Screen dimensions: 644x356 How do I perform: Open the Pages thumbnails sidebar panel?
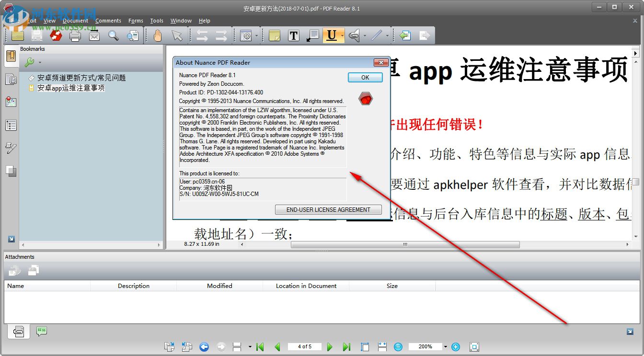point(11,79)
